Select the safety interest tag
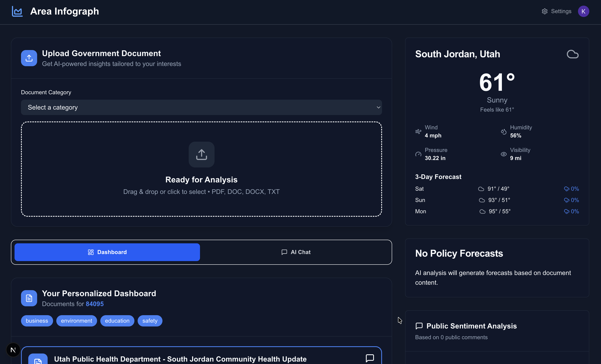601x364 pixels. point(150,321)
